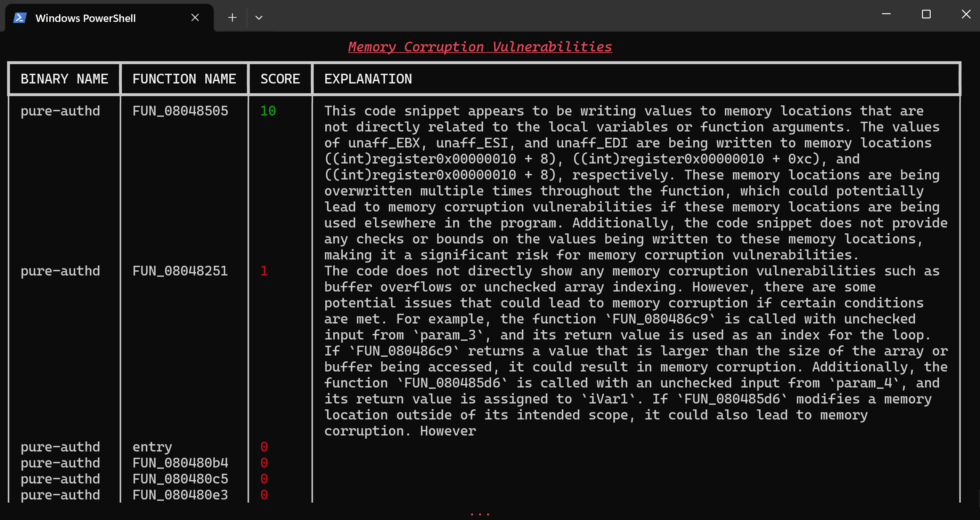This screenshot has width=980, height=520.
Task: Click the entry function row
Action: tap(152, 447)
